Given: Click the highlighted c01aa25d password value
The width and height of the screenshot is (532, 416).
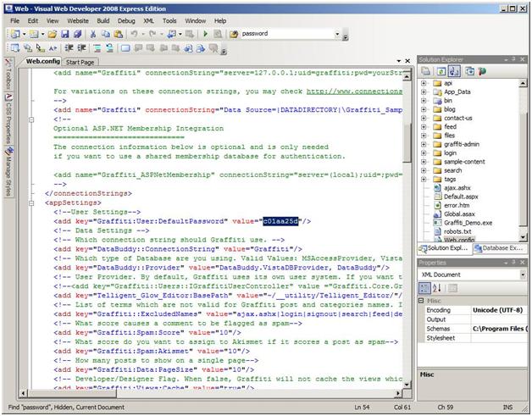Looking at the screenshot, I should point(280,221).
